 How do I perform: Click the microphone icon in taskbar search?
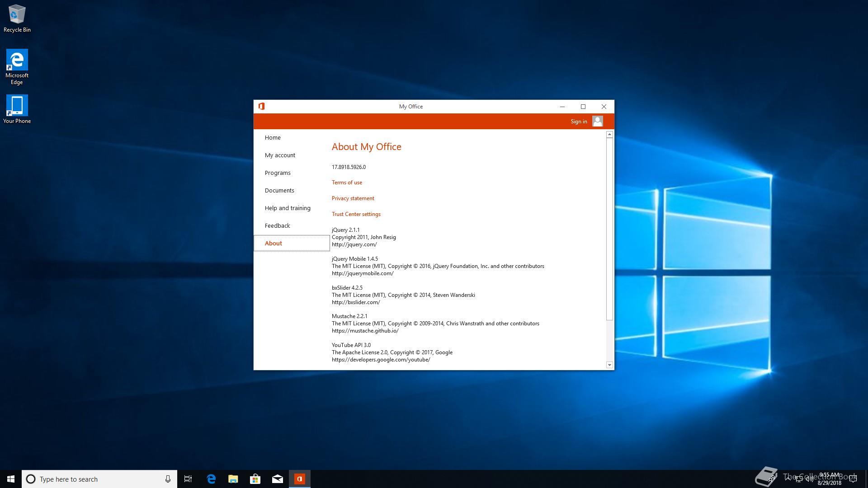pos(168,479)
